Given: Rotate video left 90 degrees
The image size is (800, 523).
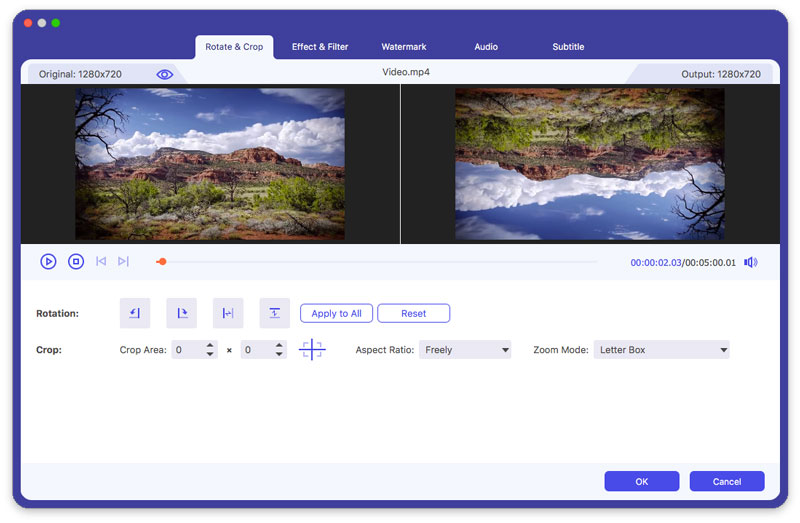Looking at the screenshot, I should point(135,313).
